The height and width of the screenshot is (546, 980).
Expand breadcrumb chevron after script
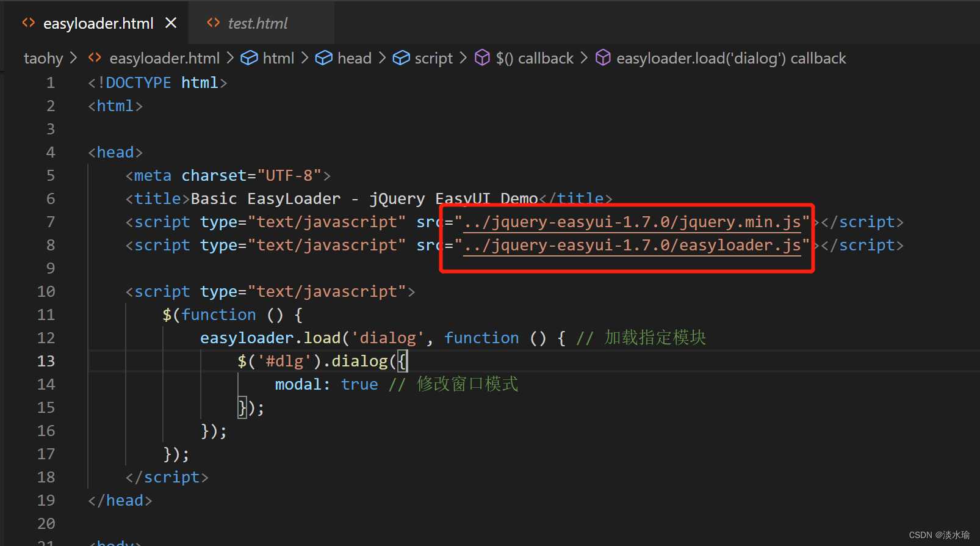click(463, 57)
